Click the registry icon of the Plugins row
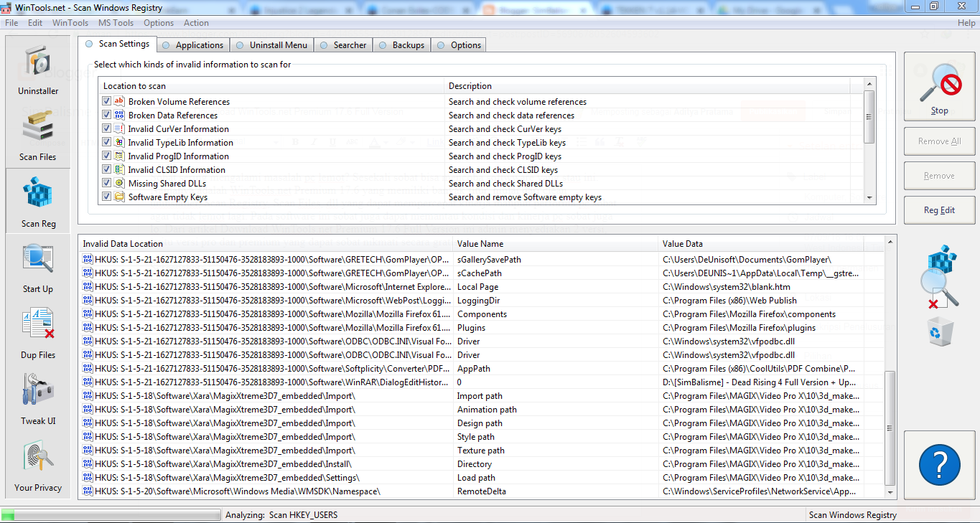 88,327
